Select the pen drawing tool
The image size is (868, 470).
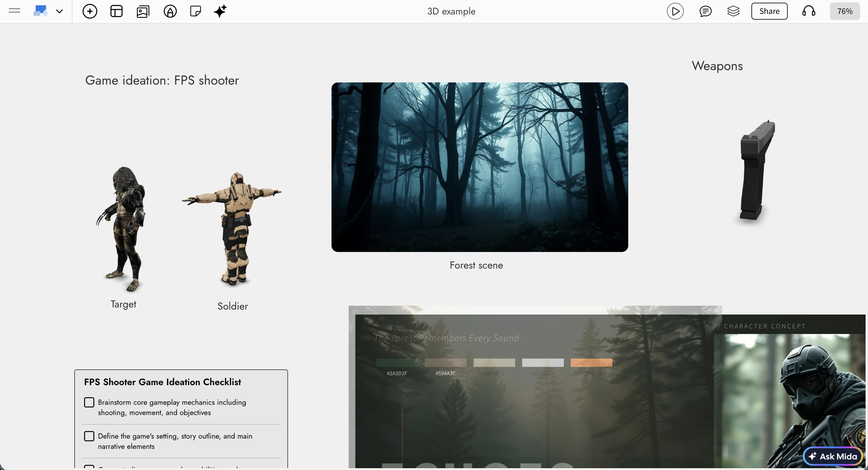pos(170,11)
